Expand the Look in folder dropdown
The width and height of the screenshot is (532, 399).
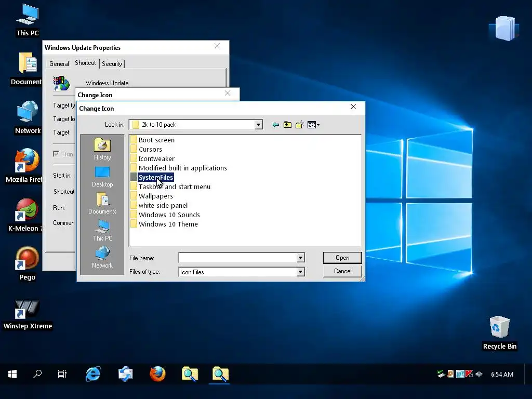pyautogui.click(x=258, y=125)
